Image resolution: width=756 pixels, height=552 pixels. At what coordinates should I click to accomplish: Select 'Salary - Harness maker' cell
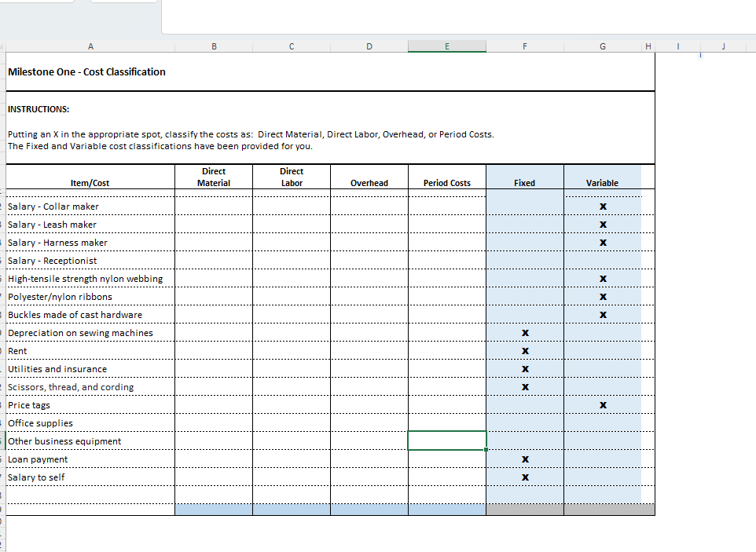point(90,243)
